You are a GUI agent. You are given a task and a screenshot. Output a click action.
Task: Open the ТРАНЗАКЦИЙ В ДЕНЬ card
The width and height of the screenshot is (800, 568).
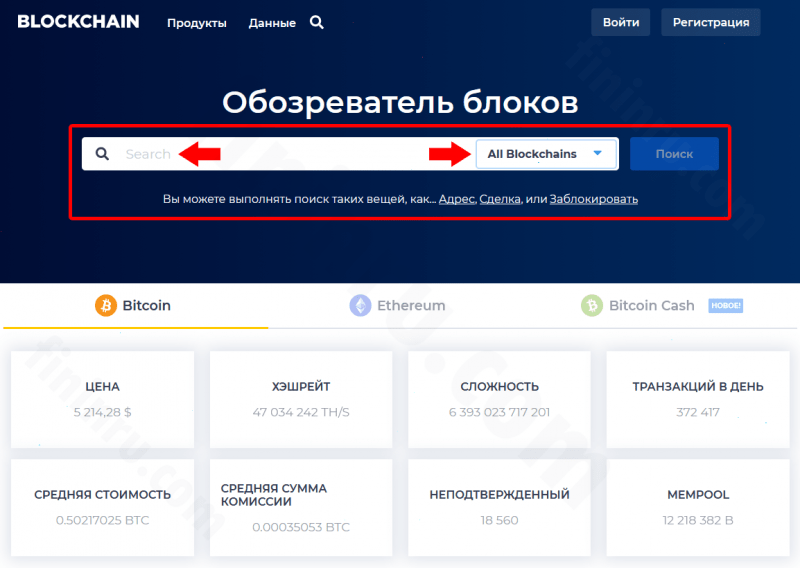(698, 399)
